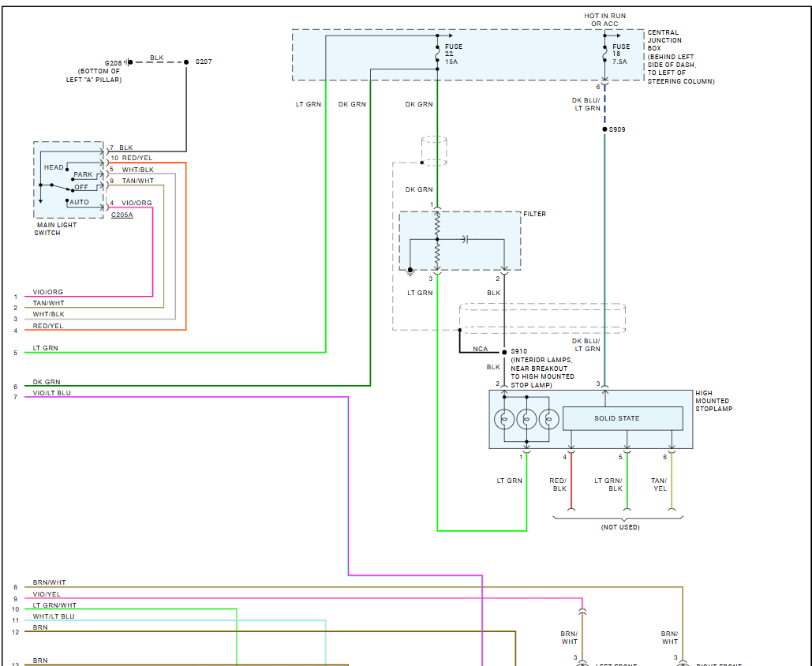Click the 'WHT/LT BLU' label on row 11

tap(54, 616)
